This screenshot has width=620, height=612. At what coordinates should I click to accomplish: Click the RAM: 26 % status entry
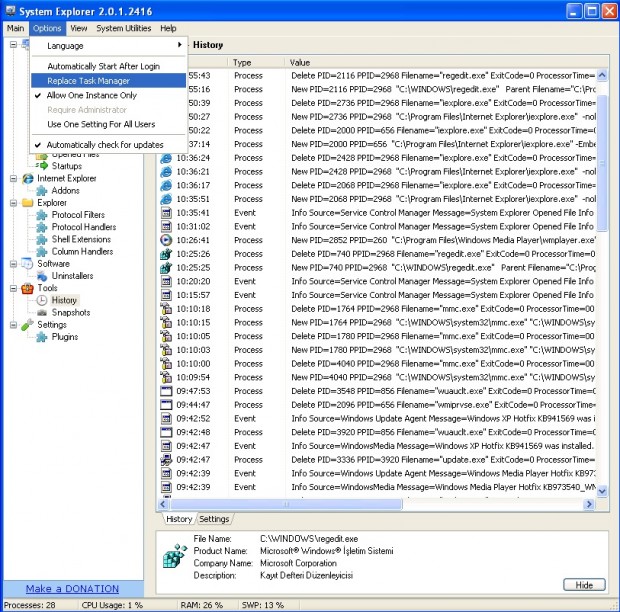coord(202,605)
